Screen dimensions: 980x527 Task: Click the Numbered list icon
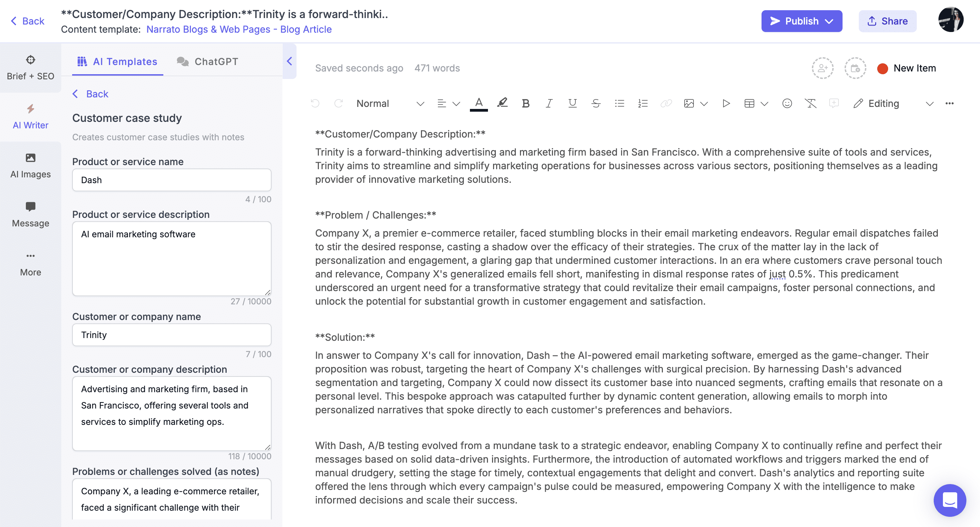point(643,103)
